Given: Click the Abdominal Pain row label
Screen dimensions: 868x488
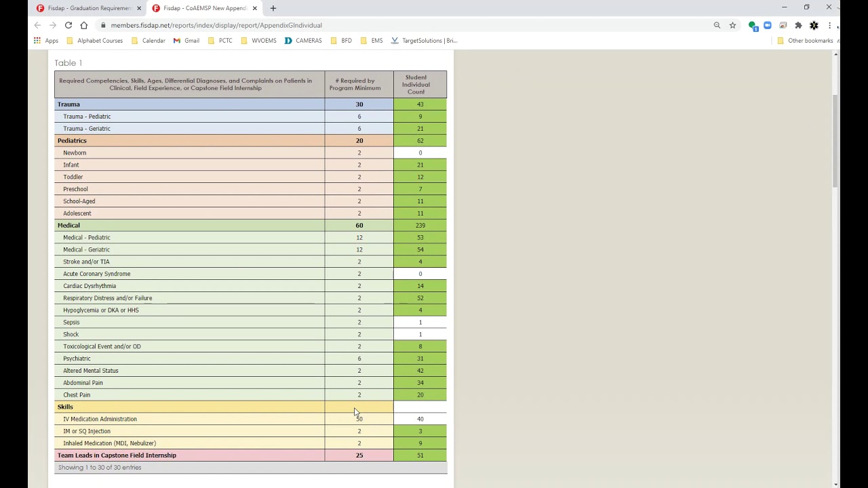Looking at the screenshot, I should tap(83, 383).
